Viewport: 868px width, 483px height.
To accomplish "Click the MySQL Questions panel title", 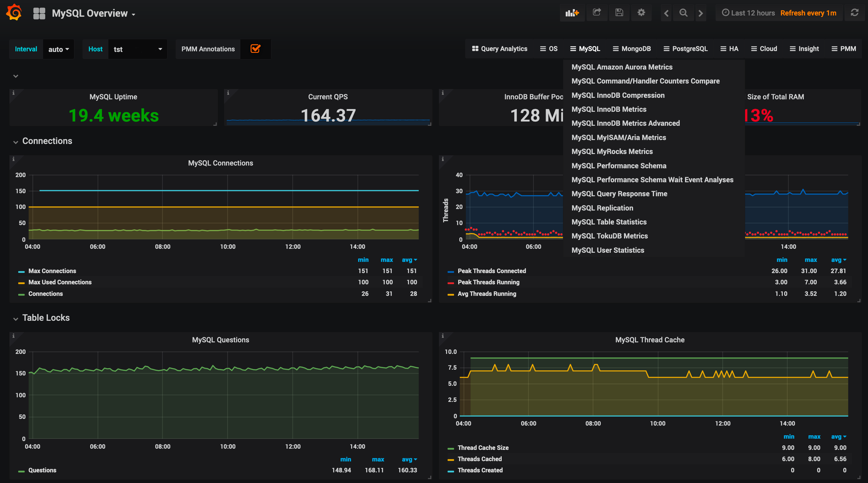I will pyautogui.click(x=220, y=340).
